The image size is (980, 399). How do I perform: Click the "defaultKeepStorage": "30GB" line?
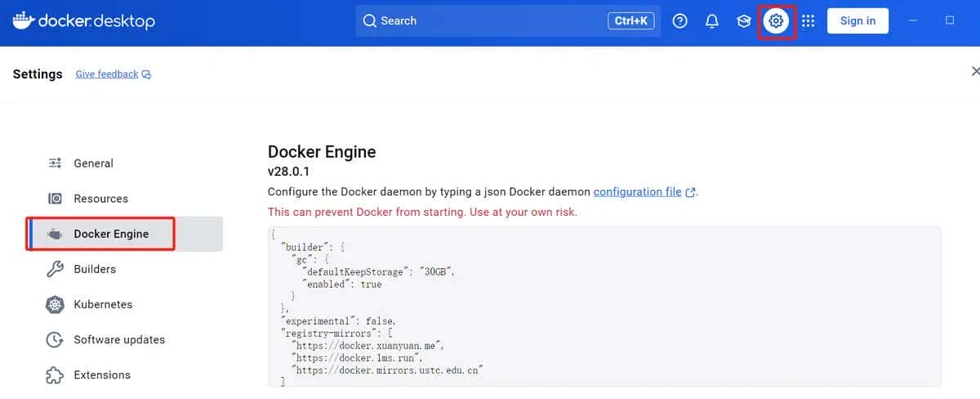[x=378, y=271]
